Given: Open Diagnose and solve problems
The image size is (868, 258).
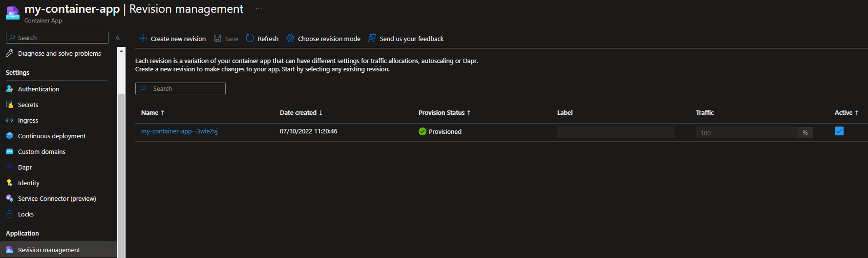Looking at the screenshot, I should pos(59,54).
